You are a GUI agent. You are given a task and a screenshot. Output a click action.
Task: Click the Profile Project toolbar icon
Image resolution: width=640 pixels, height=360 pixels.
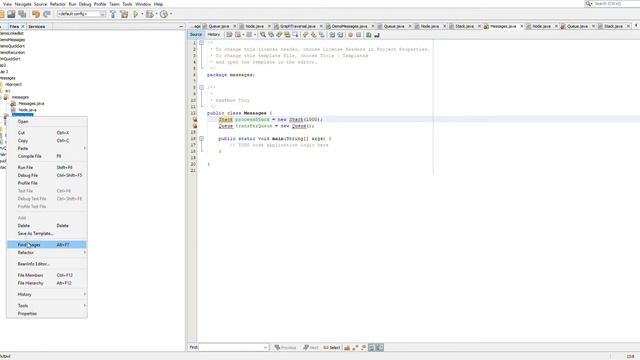click(164, 14)
